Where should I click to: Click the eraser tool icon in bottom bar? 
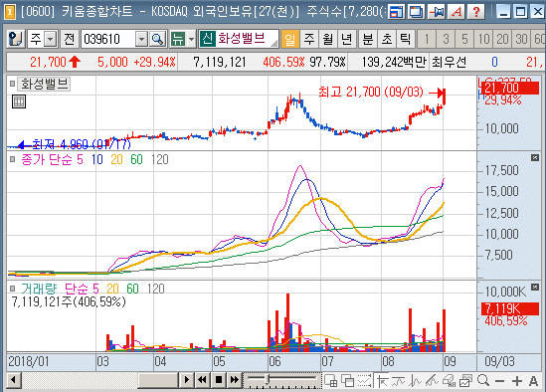pos(450,380)
